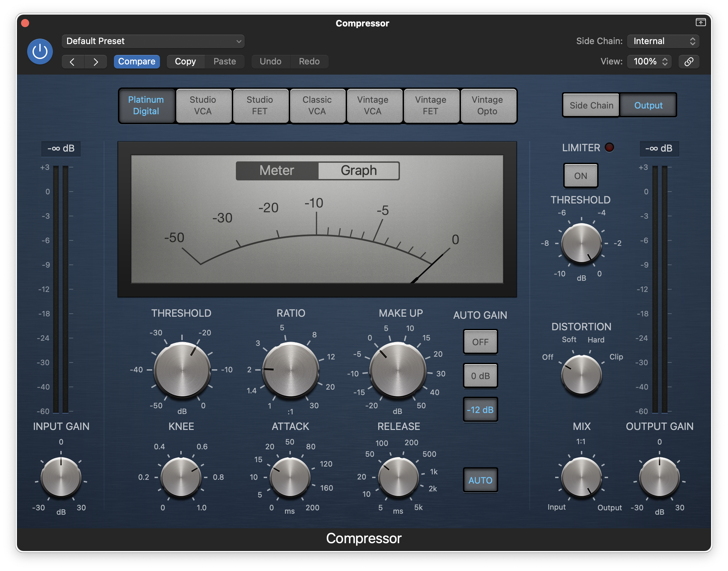Click the Input Gain knob

coord(61,477)
